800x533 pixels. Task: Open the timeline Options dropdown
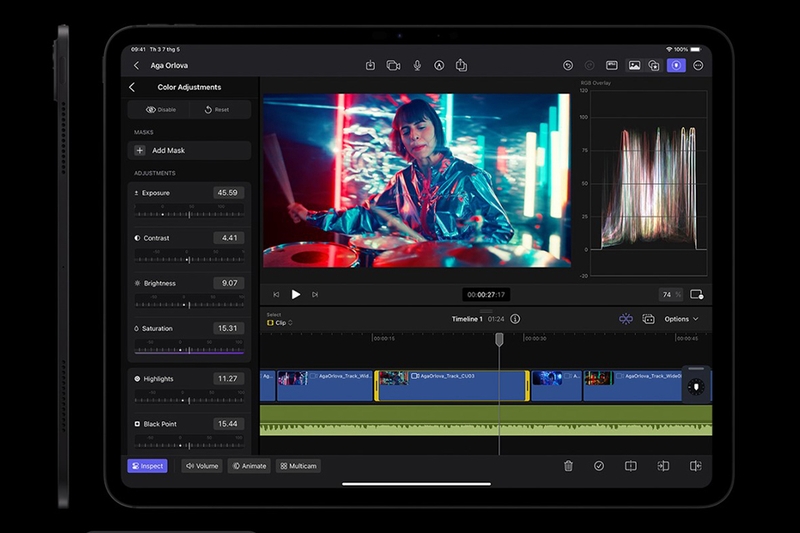pos(682,319)
